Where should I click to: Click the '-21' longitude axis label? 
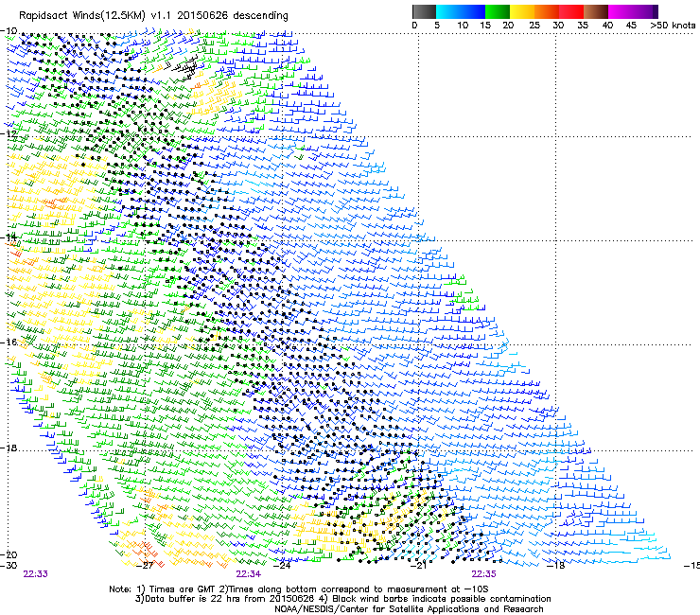click(419, 566)
